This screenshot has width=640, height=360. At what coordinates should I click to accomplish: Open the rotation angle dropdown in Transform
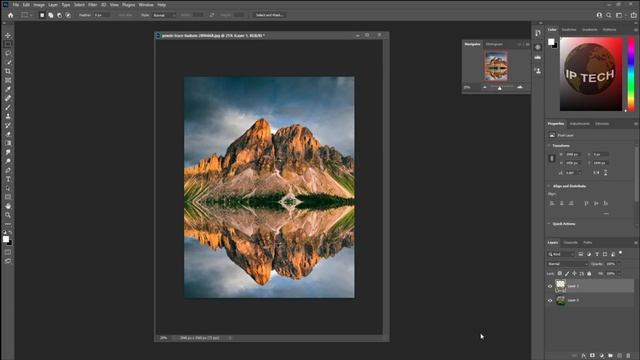coord(580,173)
